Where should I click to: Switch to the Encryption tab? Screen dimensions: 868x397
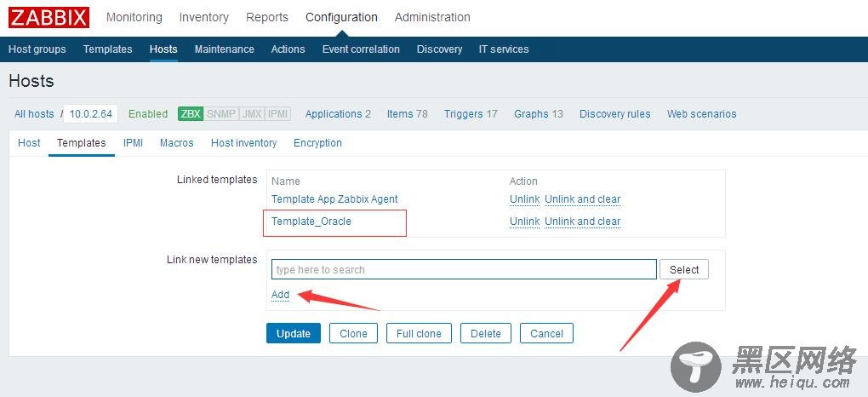317,142
